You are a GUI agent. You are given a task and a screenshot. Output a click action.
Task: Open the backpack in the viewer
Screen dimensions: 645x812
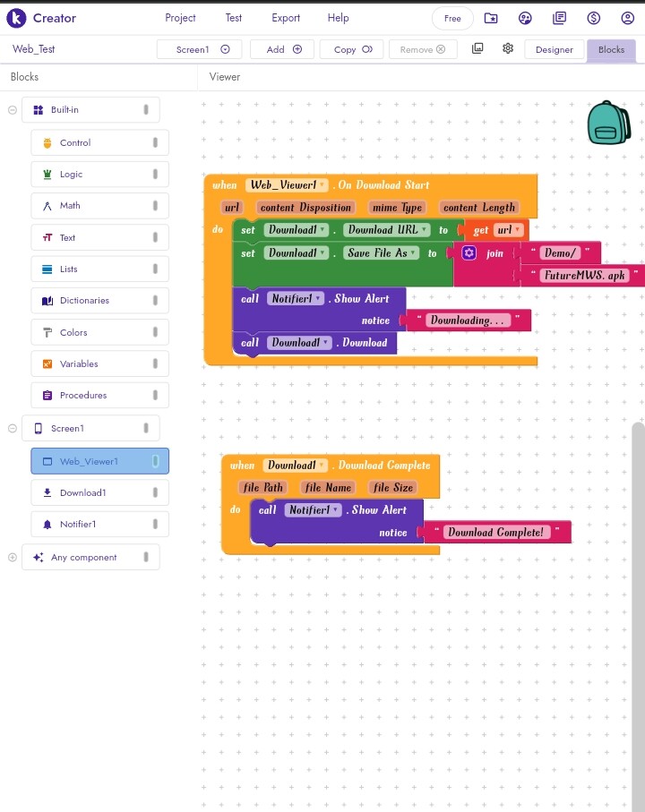(x=609, y=123)
